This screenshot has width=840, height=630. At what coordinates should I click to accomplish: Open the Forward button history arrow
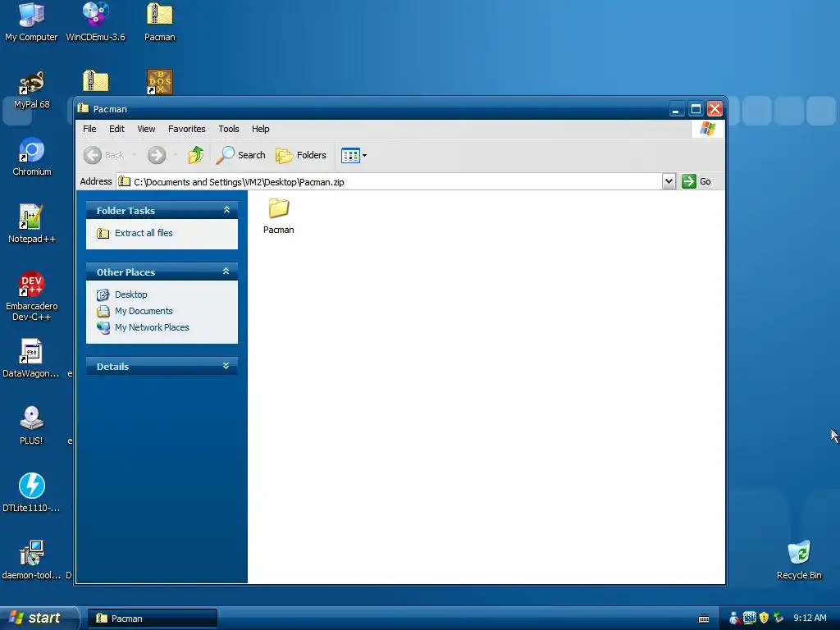pyautogui.click(x=176, y=155)
